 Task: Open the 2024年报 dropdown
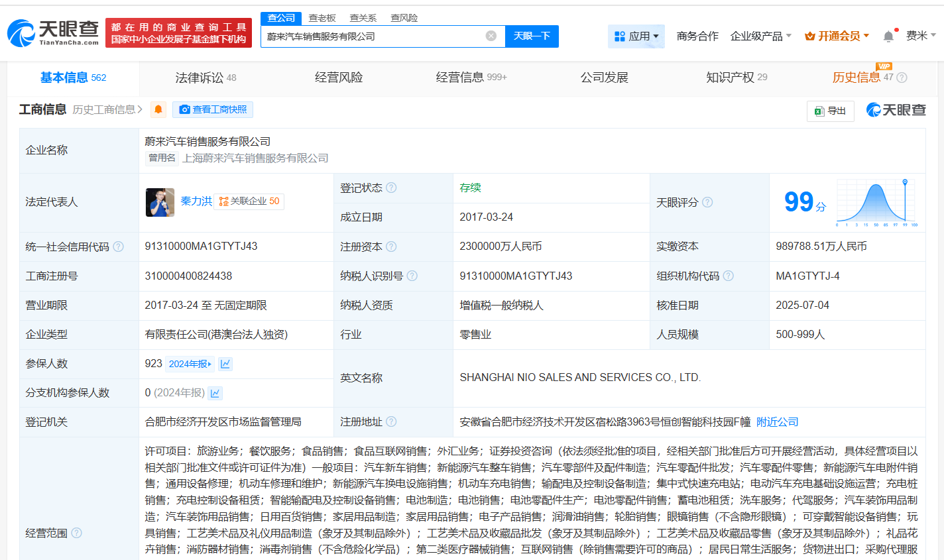(190, 364)
